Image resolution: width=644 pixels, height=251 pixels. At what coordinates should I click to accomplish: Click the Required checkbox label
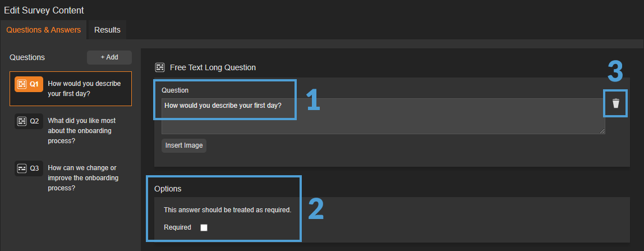tap(177, 227)
